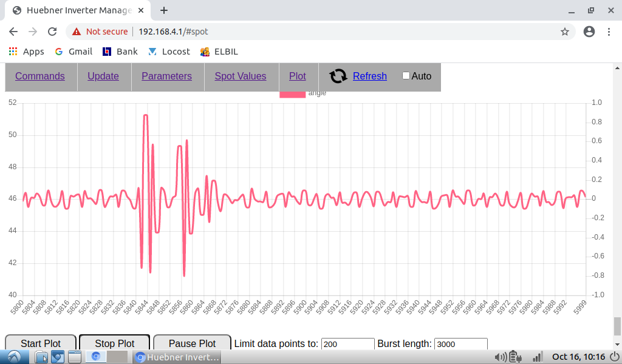Screen dimensions: 622x364
Task: Click the circular refresh arrows icon
Action: (338, 76)
